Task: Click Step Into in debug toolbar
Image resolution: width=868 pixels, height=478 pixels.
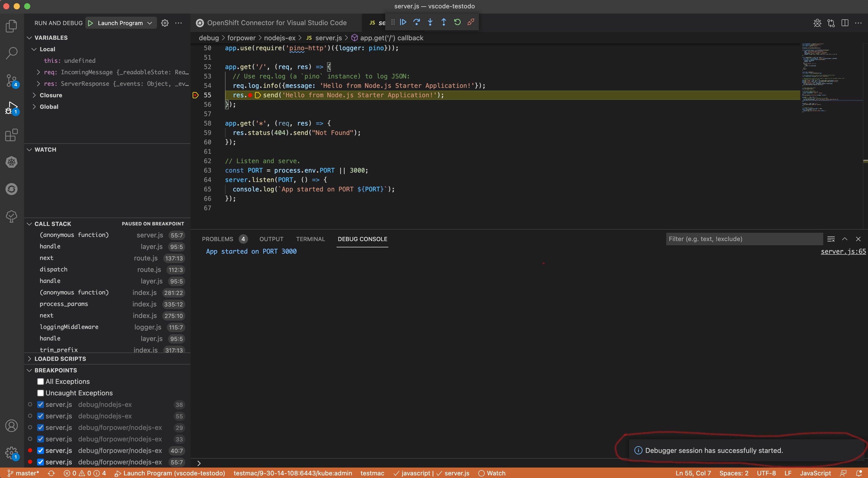Action: 430,22
